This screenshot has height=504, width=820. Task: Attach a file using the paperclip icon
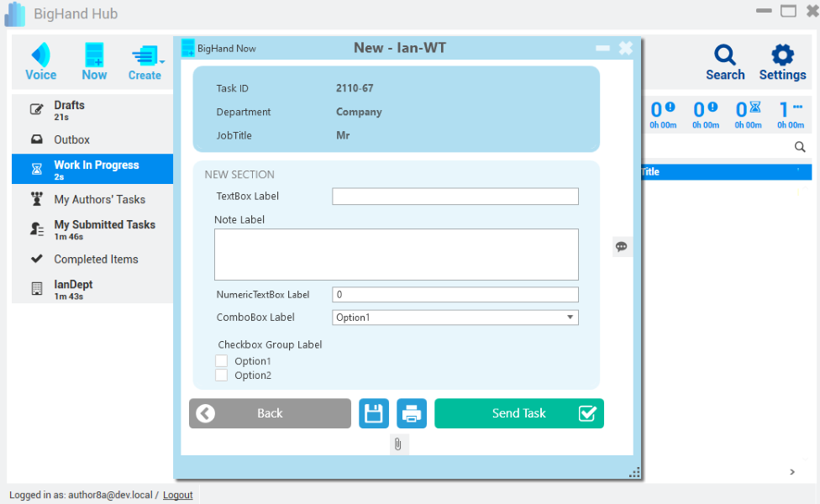point(398,444)
